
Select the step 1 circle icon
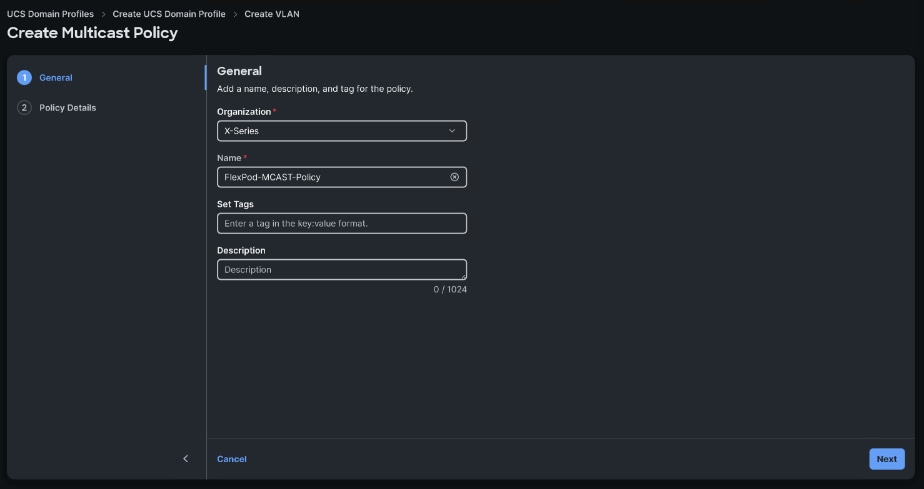(24, 78)
